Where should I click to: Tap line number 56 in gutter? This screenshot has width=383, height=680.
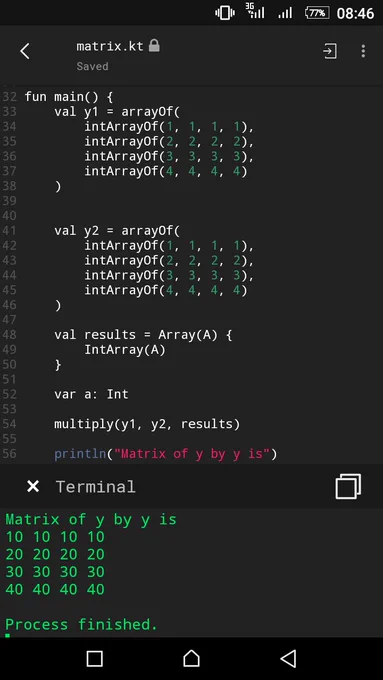[x=10, y=454]
